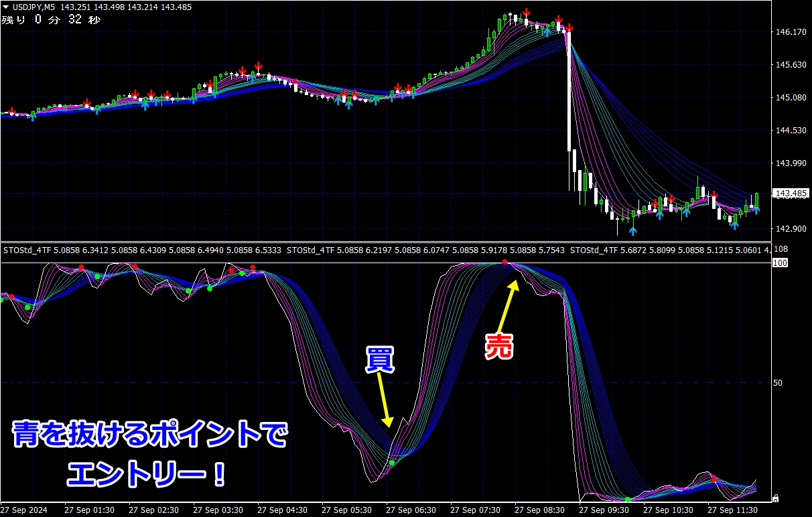Select the 売 sell annotation label

[x=499, y=346]
